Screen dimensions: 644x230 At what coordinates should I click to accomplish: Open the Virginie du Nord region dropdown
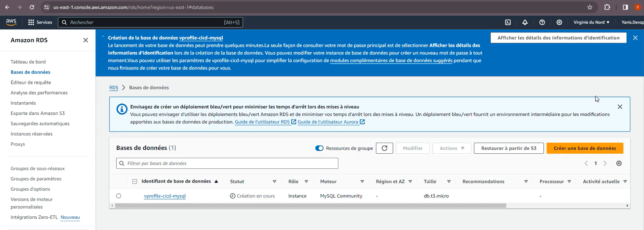(591, 22)
